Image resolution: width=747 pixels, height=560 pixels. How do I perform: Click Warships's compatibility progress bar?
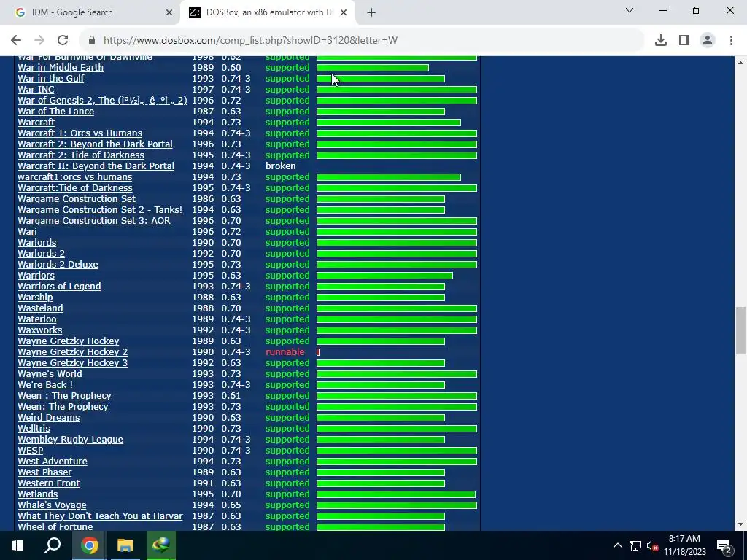pos(381,297)
